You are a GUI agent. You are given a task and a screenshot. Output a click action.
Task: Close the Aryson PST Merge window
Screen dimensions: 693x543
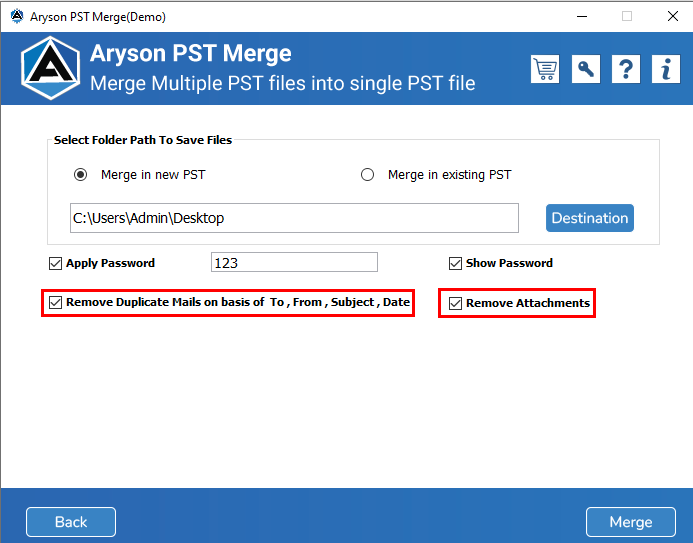(x=673, y=17)
